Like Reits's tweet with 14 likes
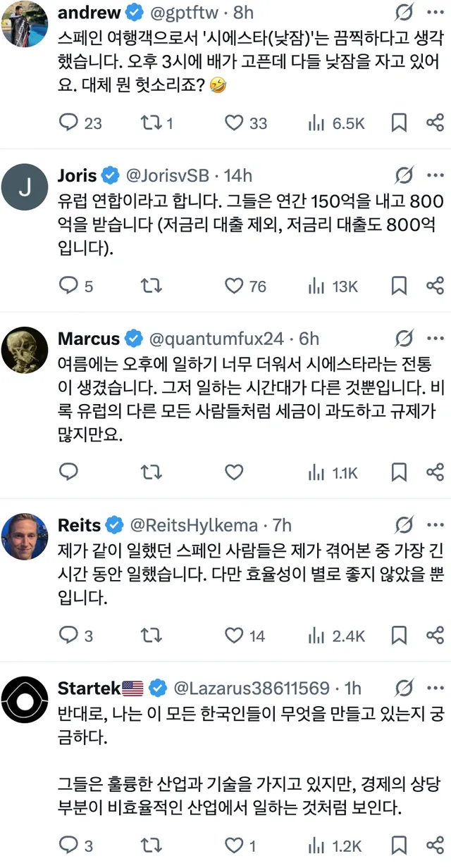This screenshot has height=868, width=451. [234, 636]
